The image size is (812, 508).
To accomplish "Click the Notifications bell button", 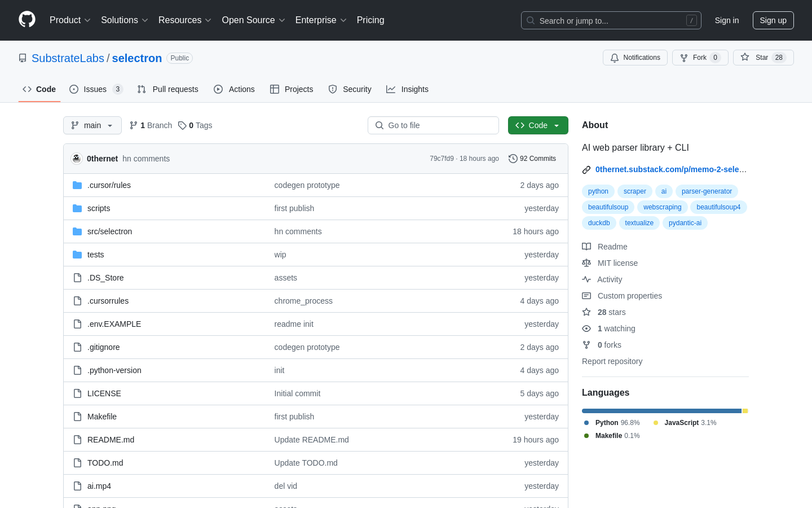I will [635, 58].
